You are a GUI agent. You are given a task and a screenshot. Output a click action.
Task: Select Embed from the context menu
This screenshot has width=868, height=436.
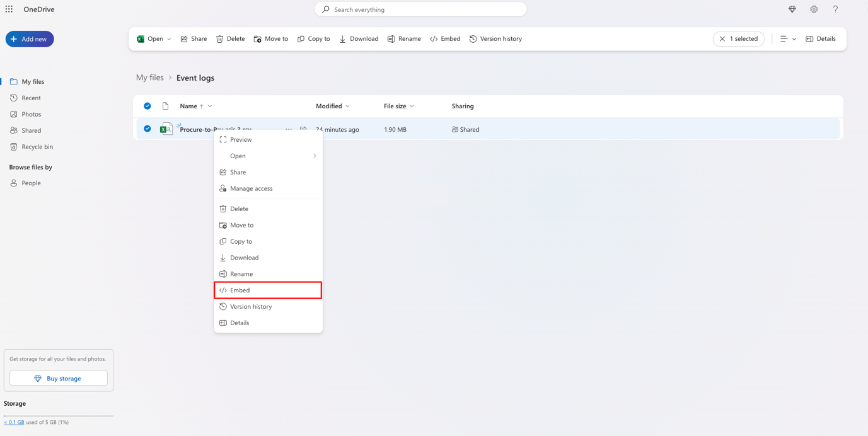[x=268, y=290]
